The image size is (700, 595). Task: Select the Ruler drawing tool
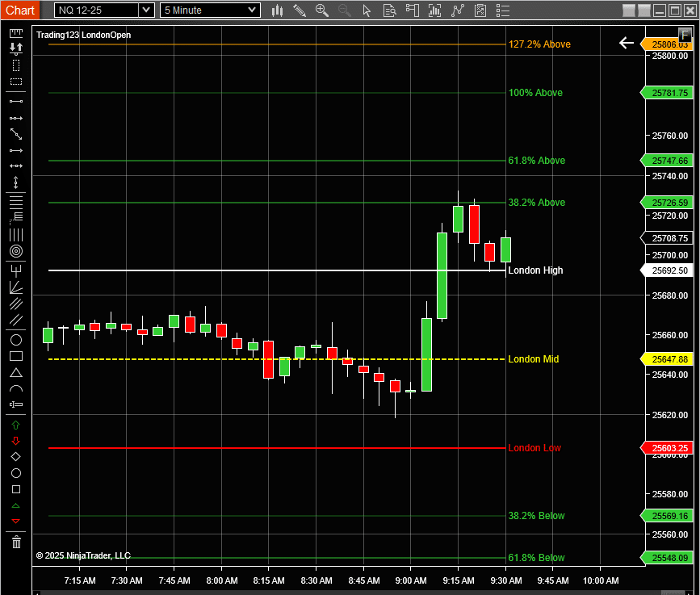16,33
